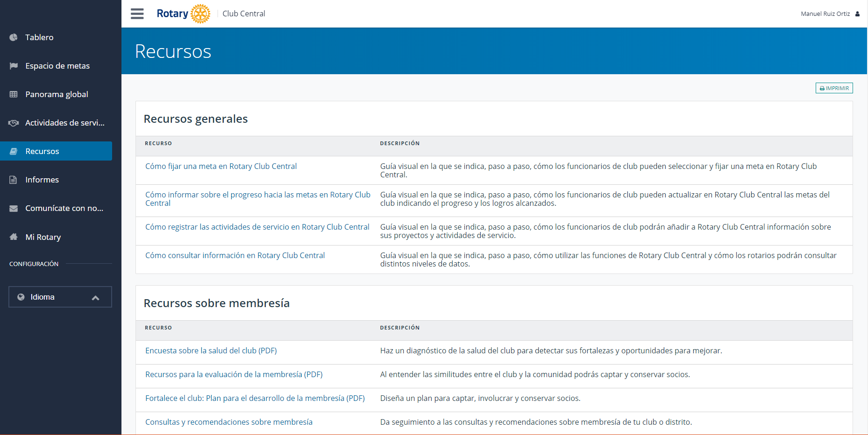
Task: Click description about seleccionar y fijar una meta
Action: pyautogui.click(x=598, y=170)
